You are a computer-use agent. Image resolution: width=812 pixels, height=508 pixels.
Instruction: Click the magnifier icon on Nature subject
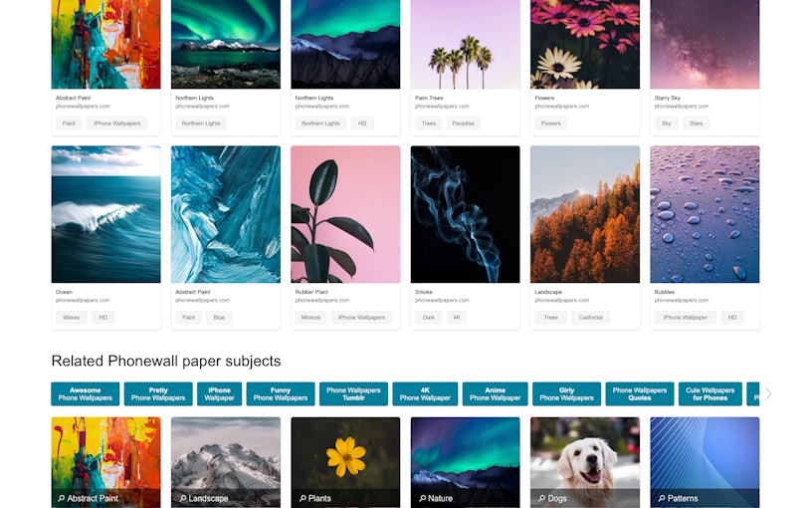click(x=422, y=498)
